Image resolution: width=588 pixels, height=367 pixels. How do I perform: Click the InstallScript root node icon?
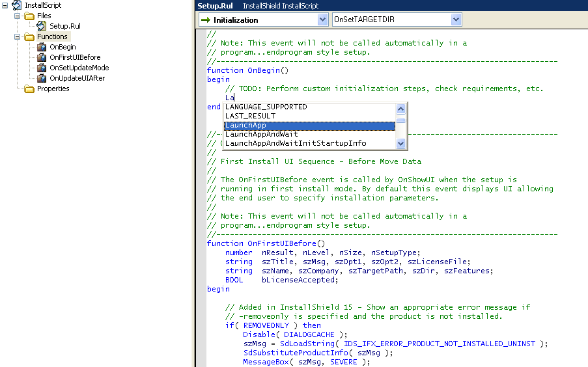tap(17, 5)
